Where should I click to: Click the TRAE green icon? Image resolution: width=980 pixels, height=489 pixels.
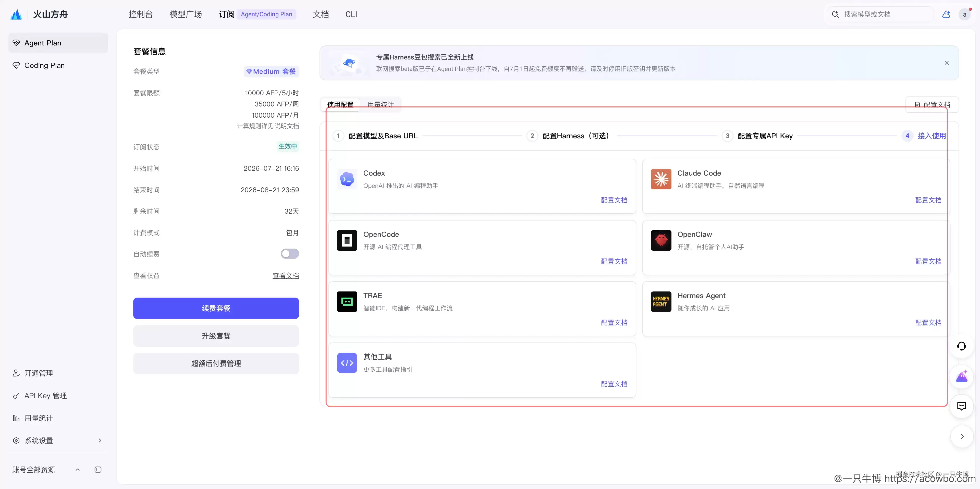click(347, 302)
